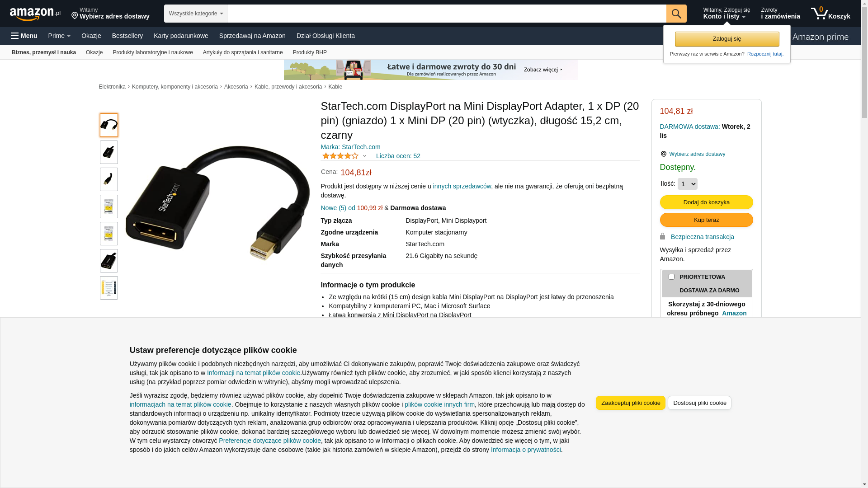Select the last product thumbnail showing a document
This screenshot has height=488, width=868.
109,288
